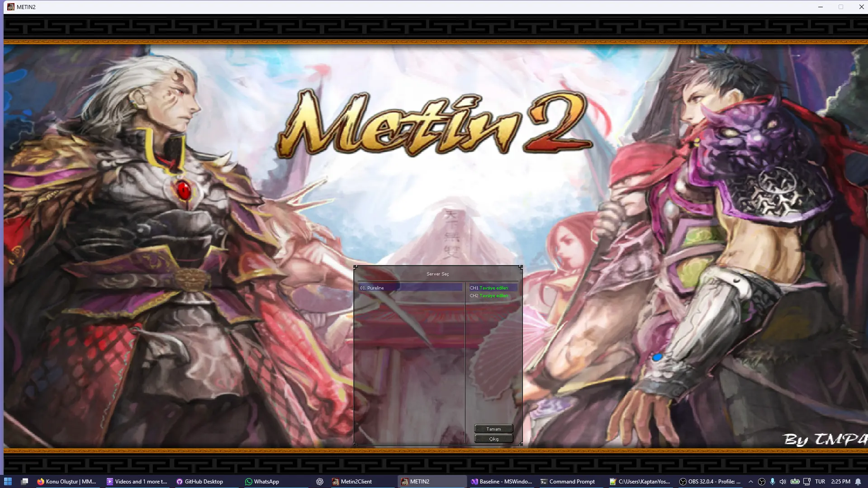Open Baseline Visual Studio taskbar item
Screen dimensions: 868x488
(501, 482)
